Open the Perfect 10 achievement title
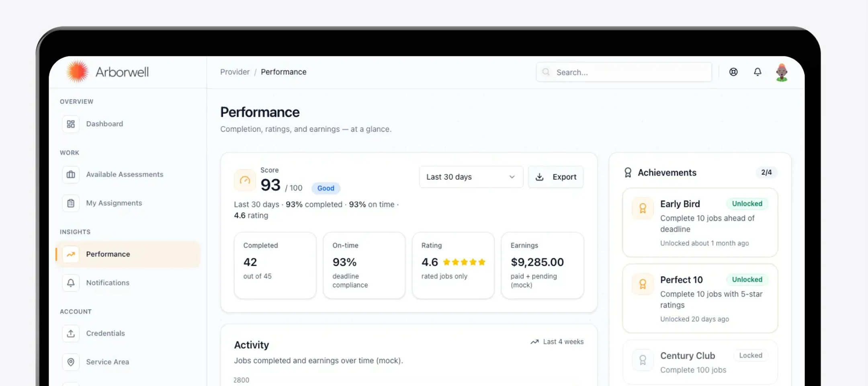868x386 pixels. click(682, 280)
